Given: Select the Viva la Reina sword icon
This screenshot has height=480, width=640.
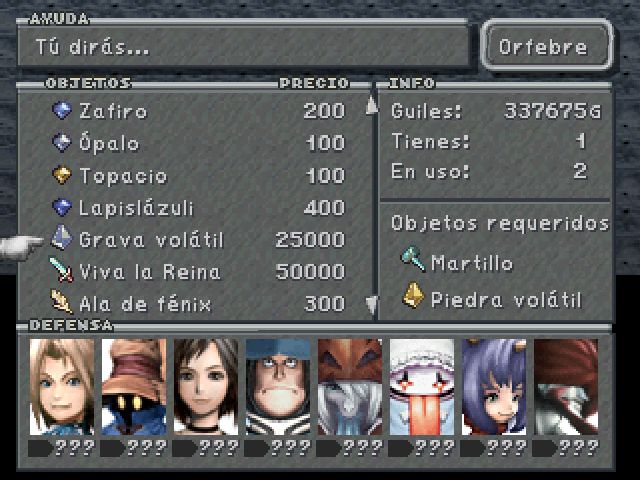Looking at the screenshot, I should (62, 270).
